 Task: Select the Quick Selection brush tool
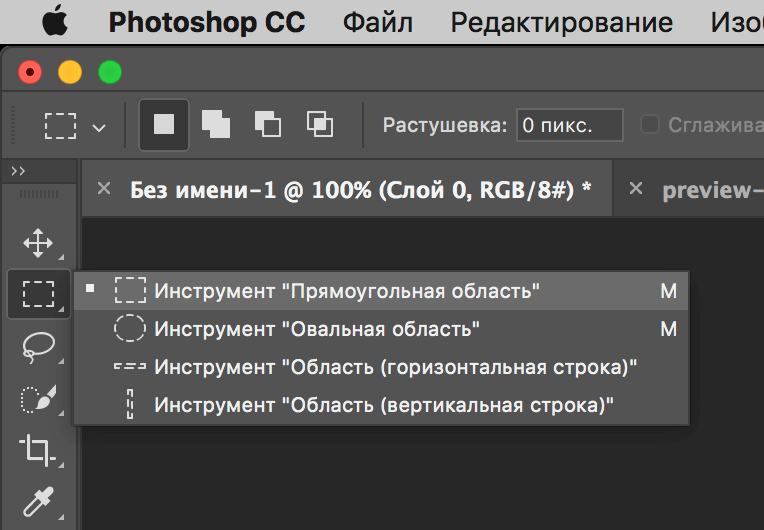(x=38, y=399)
